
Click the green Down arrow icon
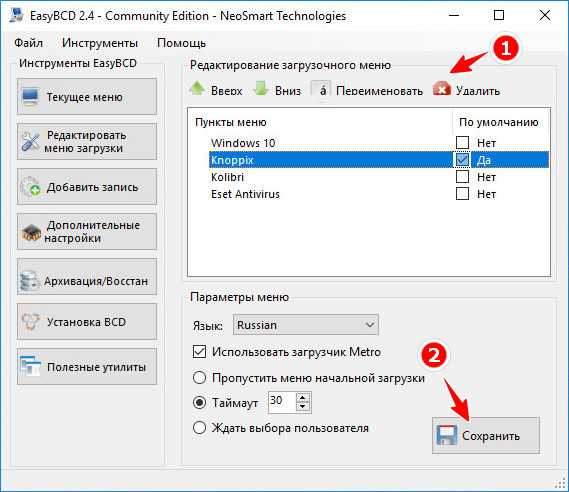click(x=261, y=89)
